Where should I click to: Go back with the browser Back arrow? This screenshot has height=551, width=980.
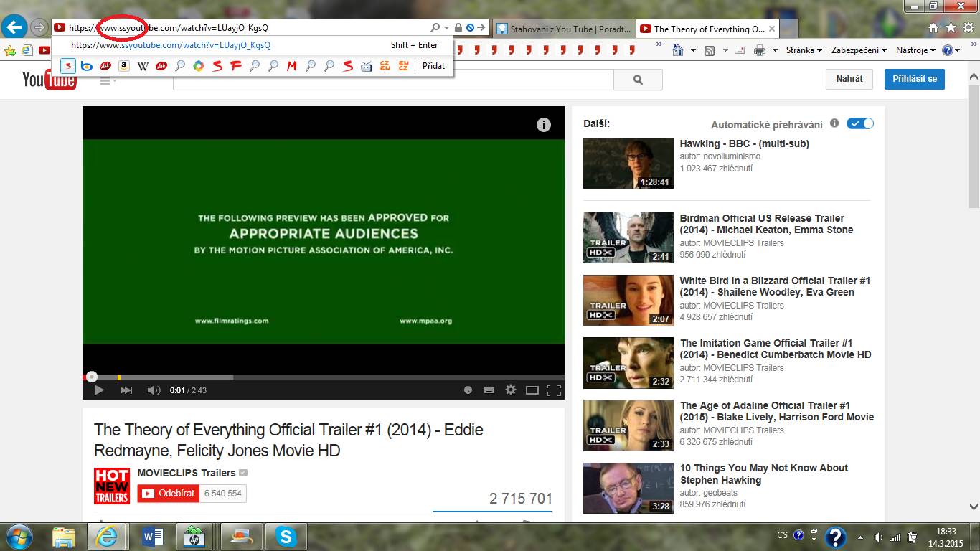click(15, 28)
